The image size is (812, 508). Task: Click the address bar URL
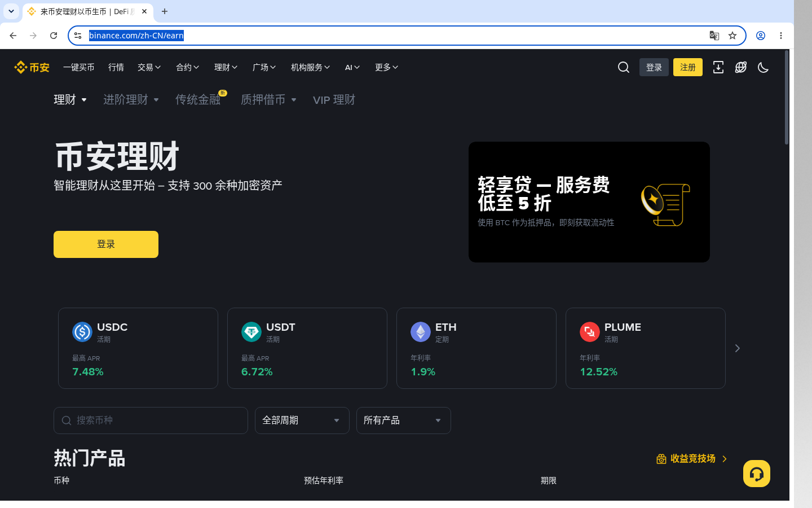[136, 36]
